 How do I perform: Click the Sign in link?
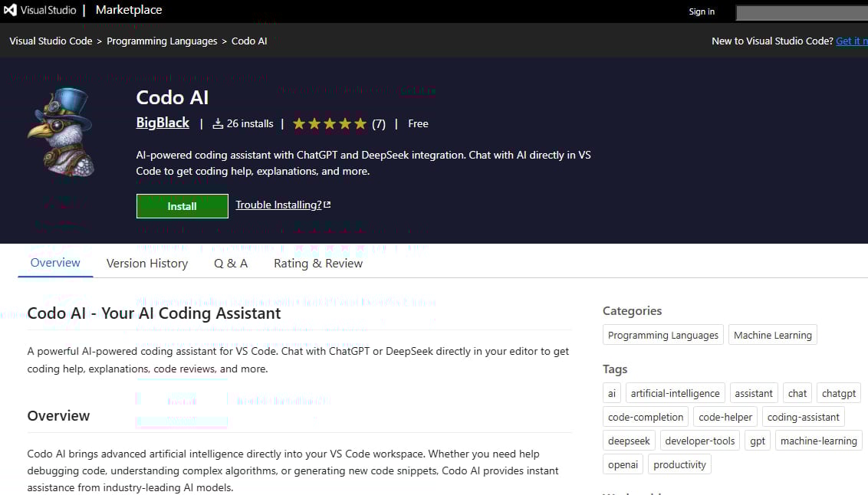[701, 11]
